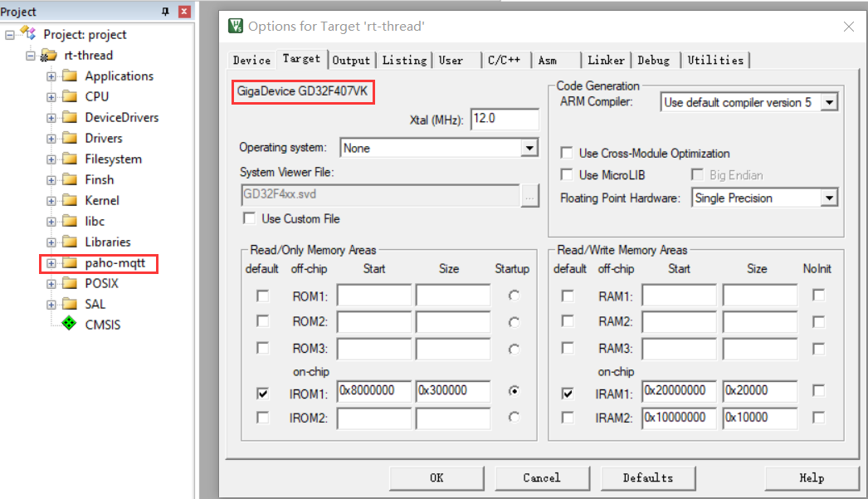Check the IRAM2 default checkbox
This screenshot has height=499, width=868.
(568, 417)
